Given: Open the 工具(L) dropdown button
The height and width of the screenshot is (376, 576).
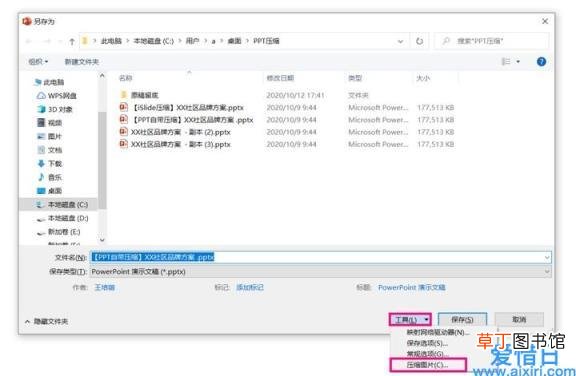Looking at the screenshot, I should [410, 319].
